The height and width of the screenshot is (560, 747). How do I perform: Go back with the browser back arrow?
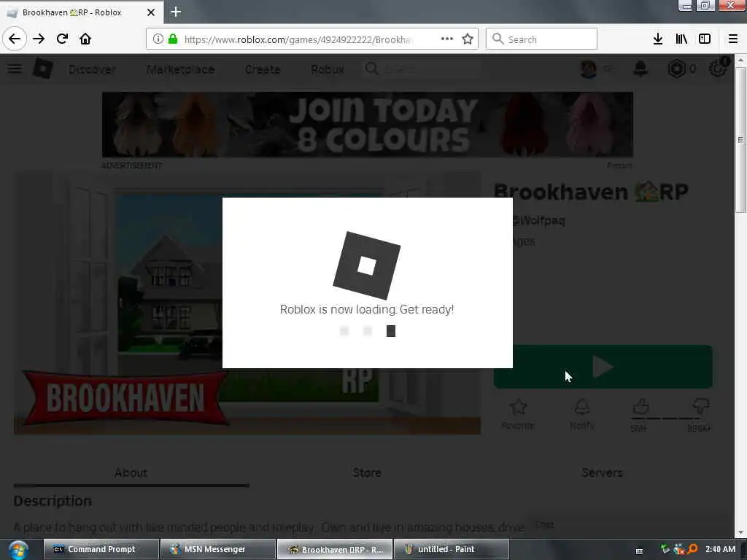[15, 39]
